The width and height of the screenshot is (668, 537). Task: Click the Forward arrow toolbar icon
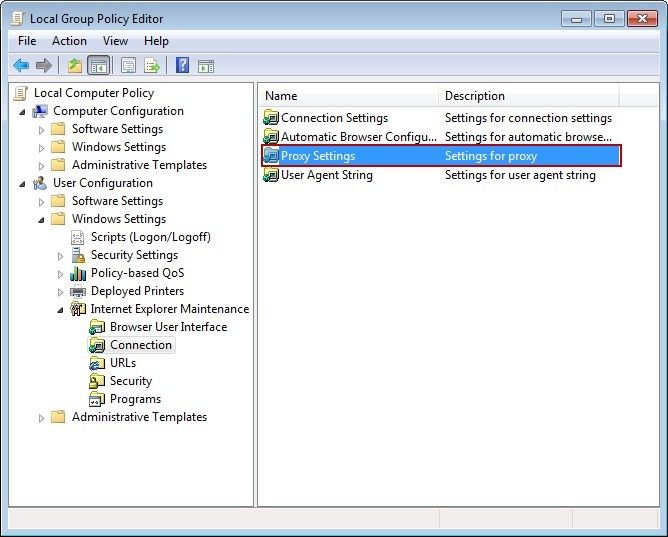[x=43, y=66]
